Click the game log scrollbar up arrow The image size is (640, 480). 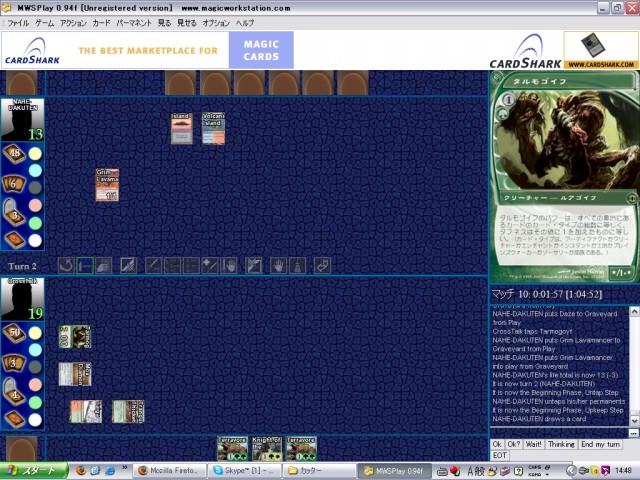[x=634, y=311]
